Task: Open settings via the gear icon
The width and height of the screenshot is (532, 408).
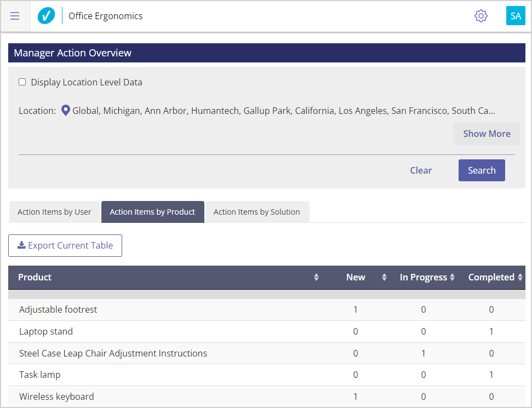Action: coord(480,16)
